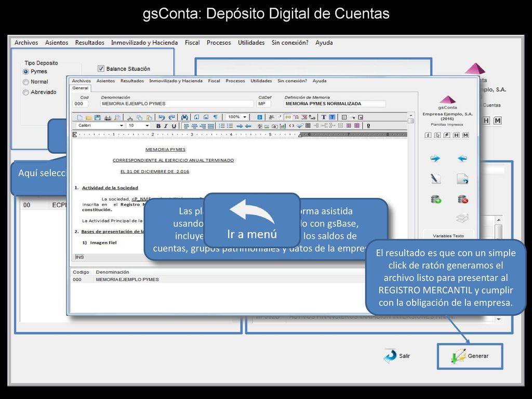Click the background list scrollbar down arrow

click(498, 320)
